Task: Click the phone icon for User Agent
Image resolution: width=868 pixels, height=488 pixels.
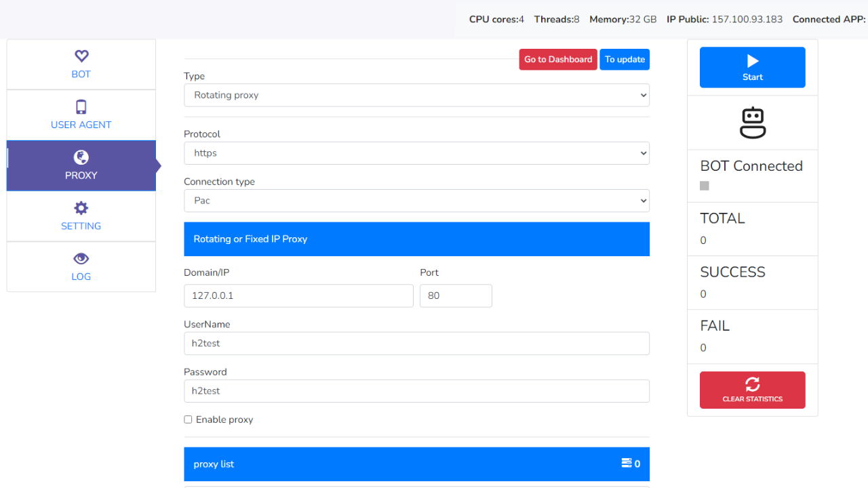Action: click(81, 107)
